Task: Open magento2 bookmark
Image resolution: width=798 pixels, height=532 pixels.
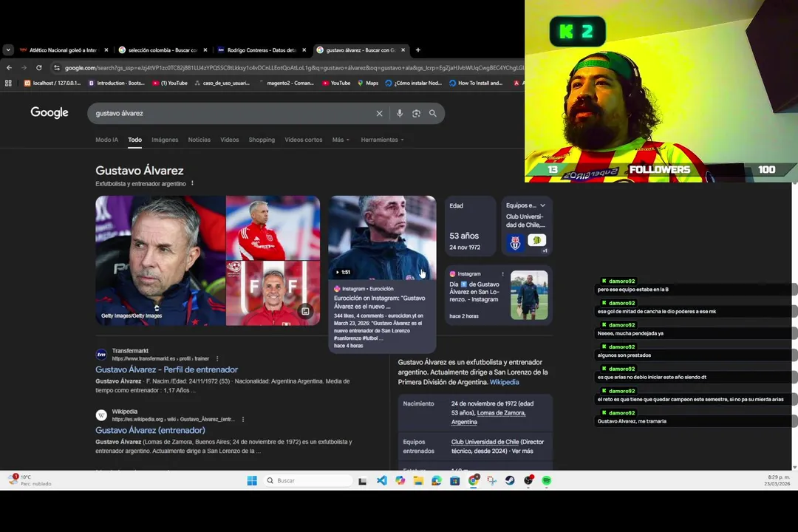Action: (x=286, y=83)
